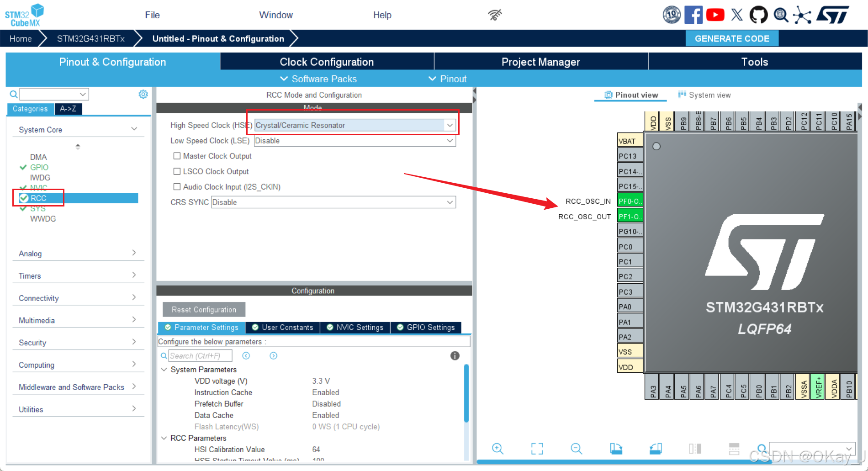The image size is (868, 471).
Task: Click the connectivity status icon near Help
Action: [495, 15]
